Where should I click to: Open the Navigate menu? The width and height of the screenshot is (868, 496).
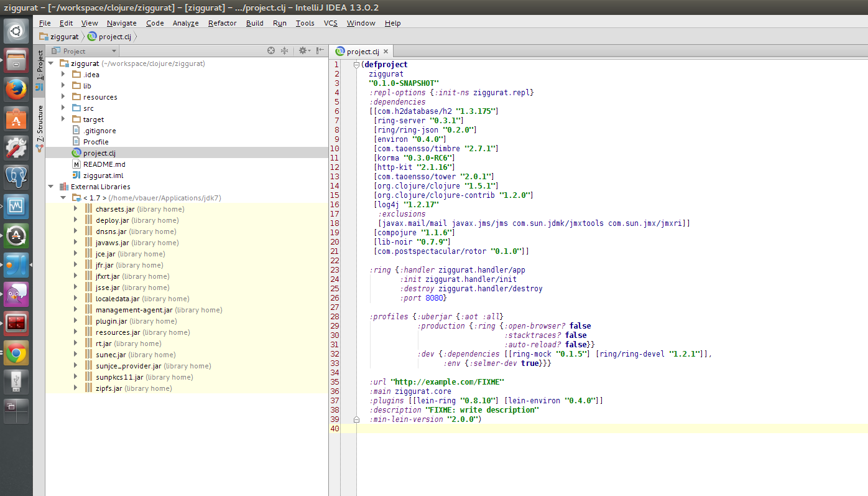pos(121,23)
